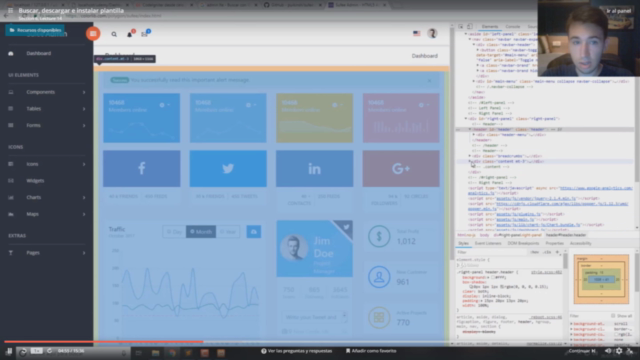Click Ver las preguntas y respuestas
This screenshot has width=640, height=360.
coord(297,351)
